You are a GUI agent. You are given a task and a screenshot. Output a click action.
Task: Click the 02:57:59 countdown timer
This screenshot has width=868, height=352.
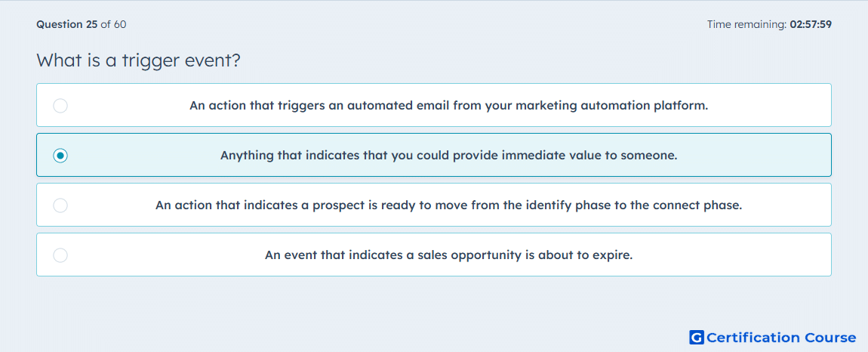[810, 24]
